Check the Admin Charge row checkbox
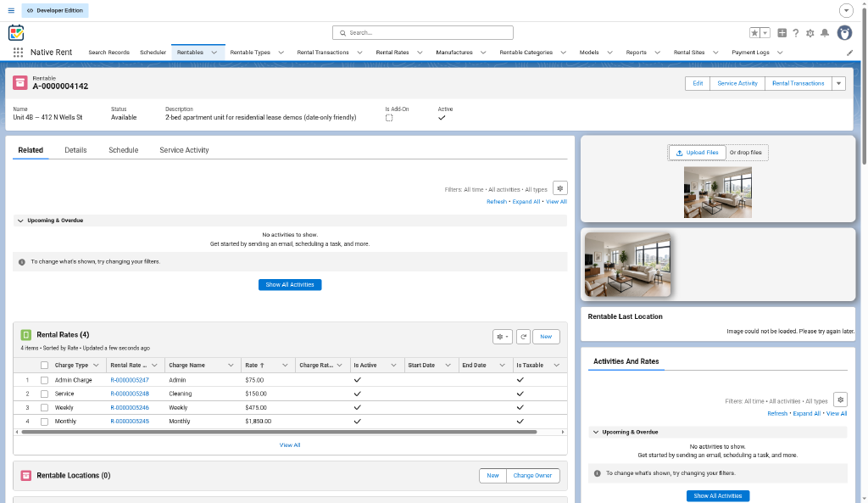 (x=44, y=380)
